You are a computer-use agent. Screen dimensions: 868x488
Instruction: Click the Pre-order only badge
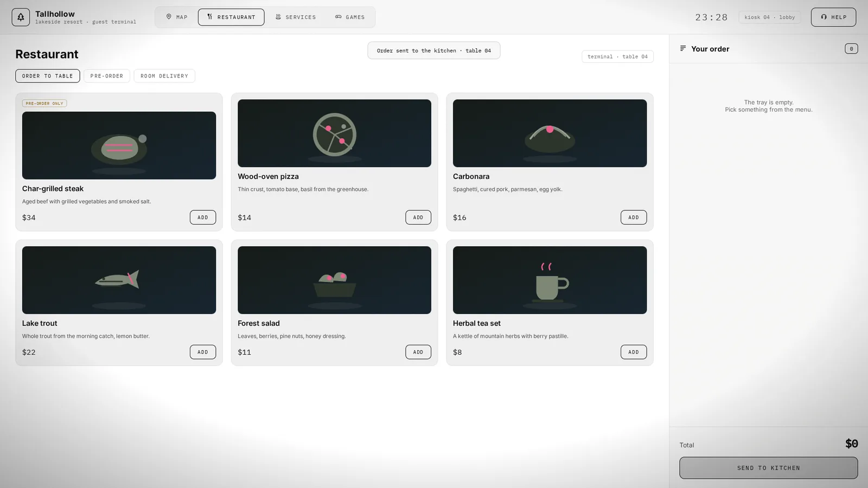point(44,103)
